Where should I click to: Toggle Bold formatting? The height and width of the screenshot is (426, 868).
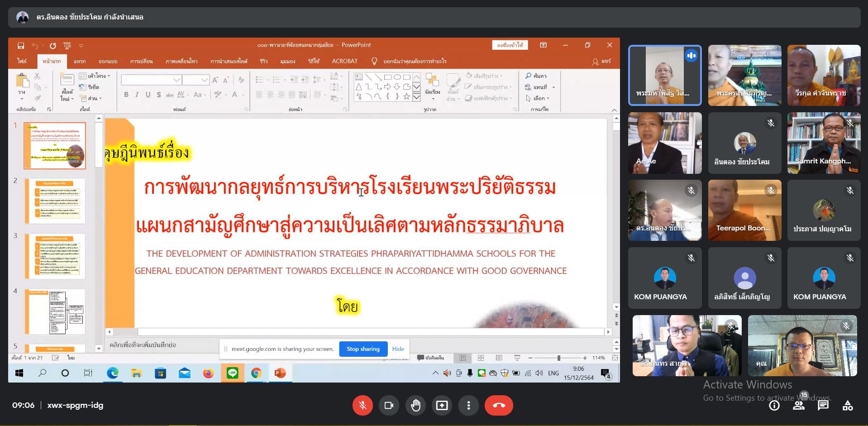126,95
